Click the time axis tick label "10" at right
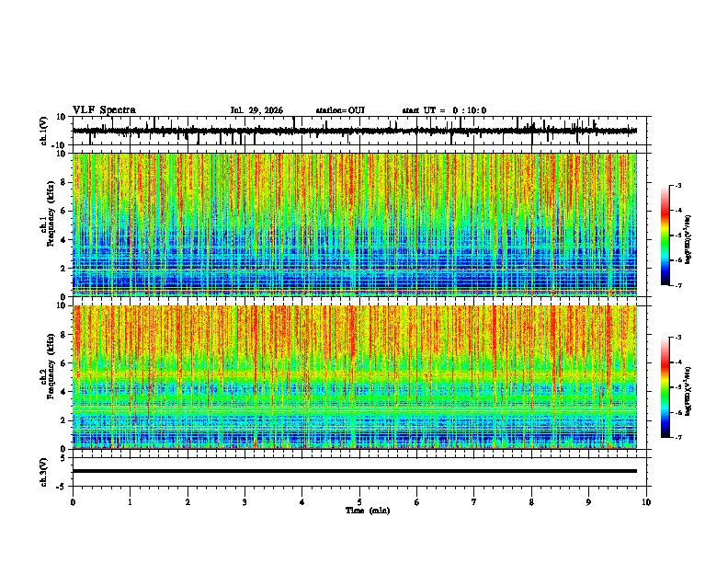This screenshot has width=728, height=563. 646,502
